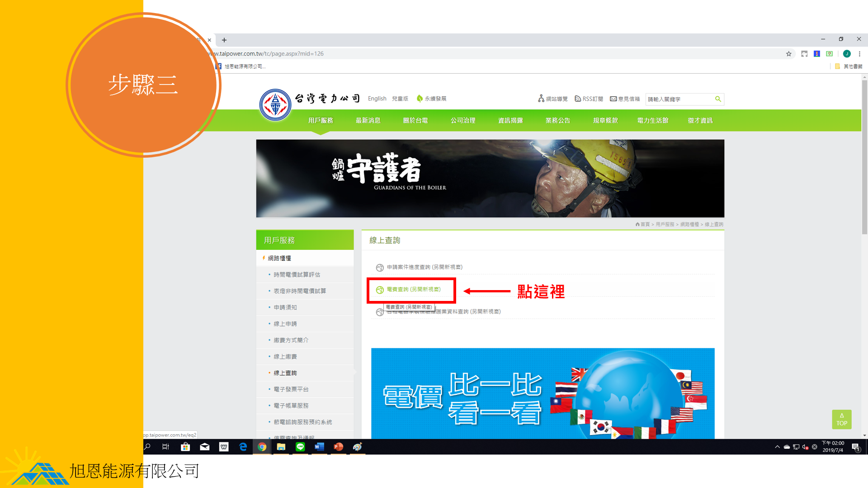Open LINE app in taskbar
Image resolution: width=868 pixels, height=488 pixels.
click(300, 447)
